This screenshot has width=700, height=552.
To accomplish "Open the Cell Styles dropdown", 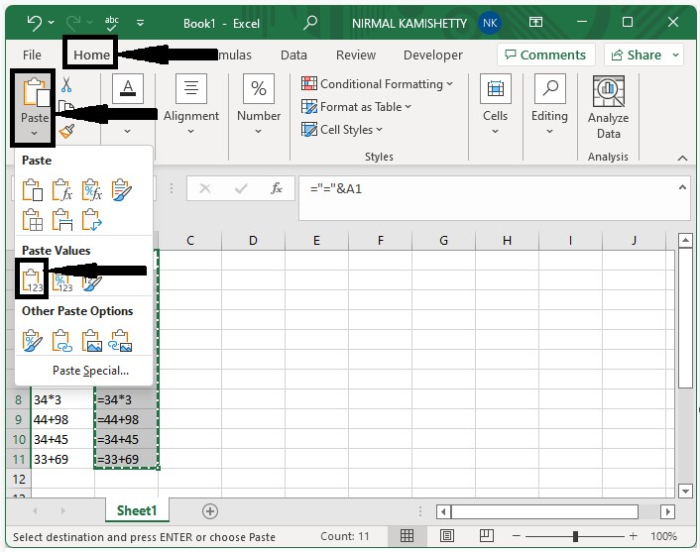I will (x=379, y=130).
